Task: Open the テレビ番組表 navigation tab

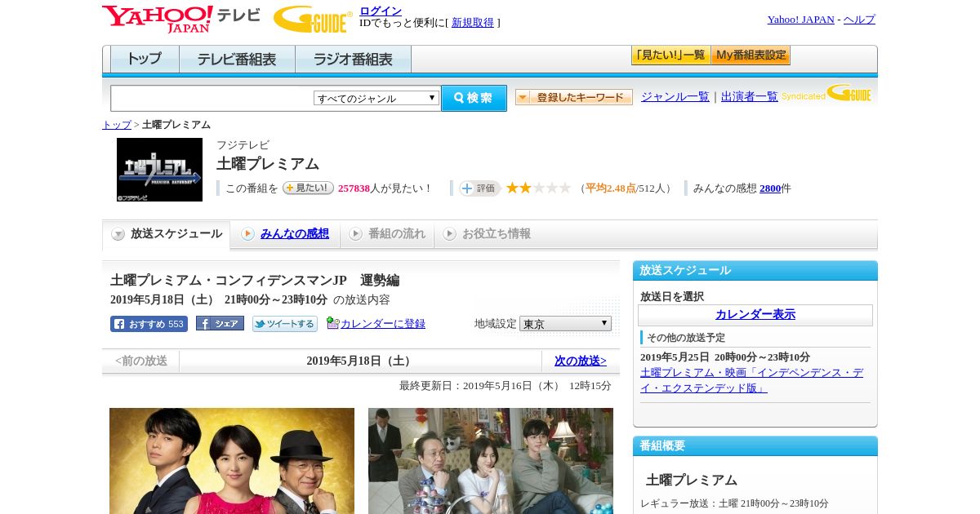Action: (x=237, y=60)
